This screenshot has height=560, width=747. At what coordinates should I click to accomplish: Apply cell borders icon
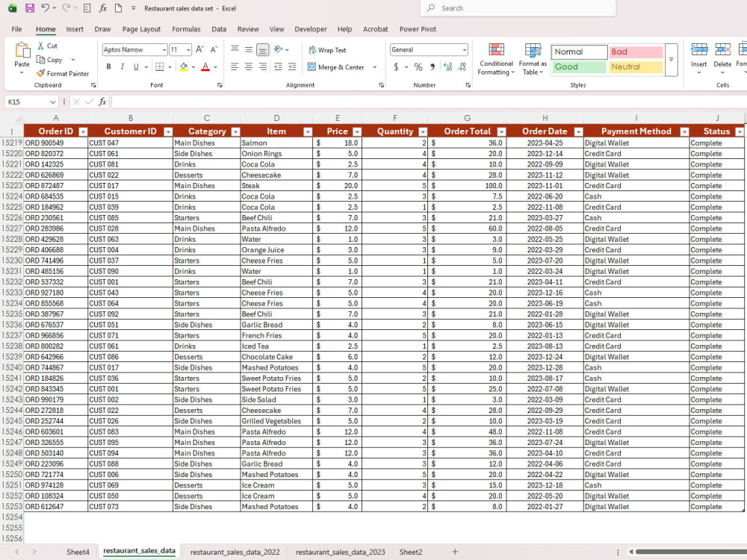[160, 66]
